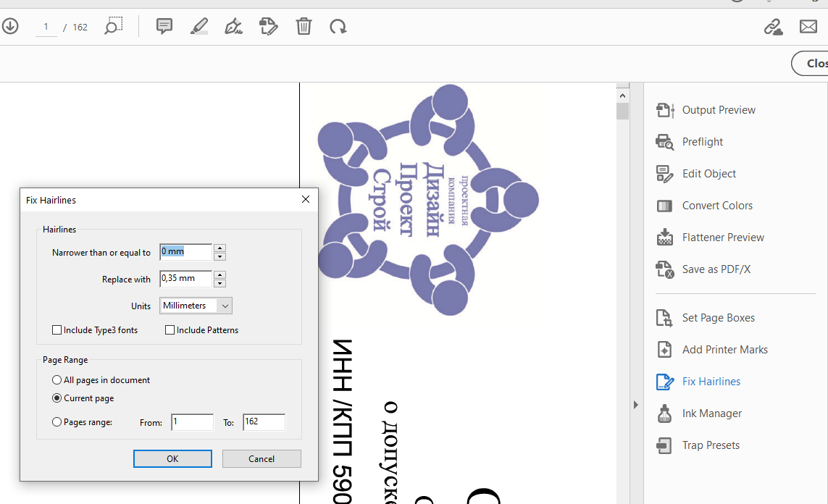Viewport: 828px width, 504px height.
Task: Launch Preflight from tools list
Action: pyautogui.click(x=703, y=142)
